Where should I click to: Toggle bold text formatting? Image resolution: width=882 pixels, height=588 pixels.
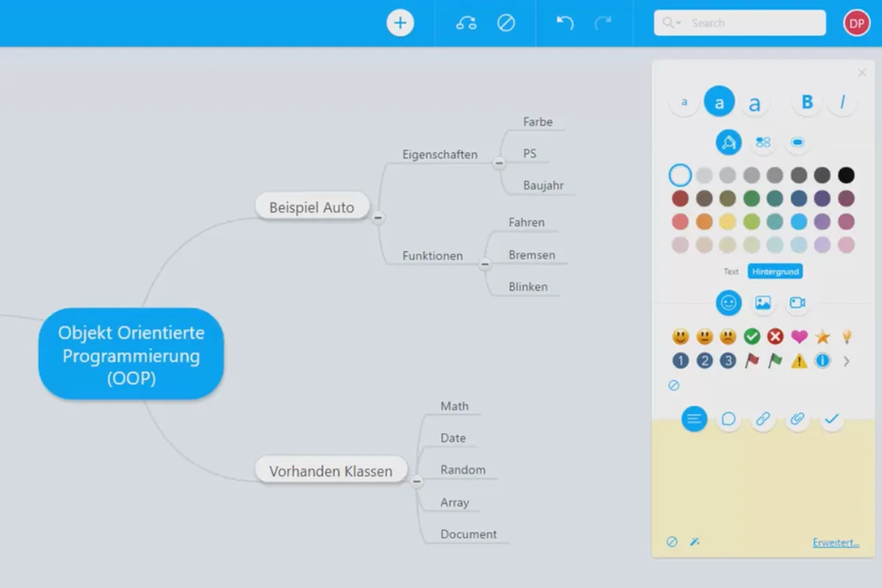tap(806, 103)
